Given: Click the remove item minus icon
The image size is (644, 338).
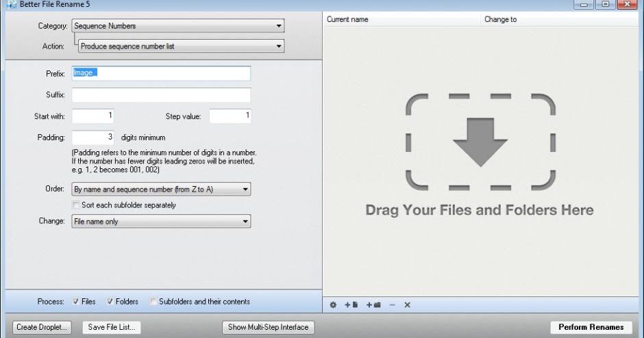Looking at the screenshot, I should point(393,304).
